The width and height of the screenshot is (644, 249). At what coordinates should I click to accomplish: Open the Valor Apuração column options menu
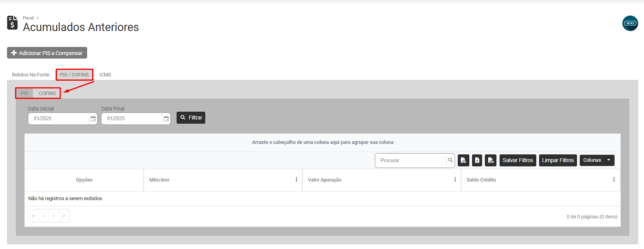click(455, 180)
